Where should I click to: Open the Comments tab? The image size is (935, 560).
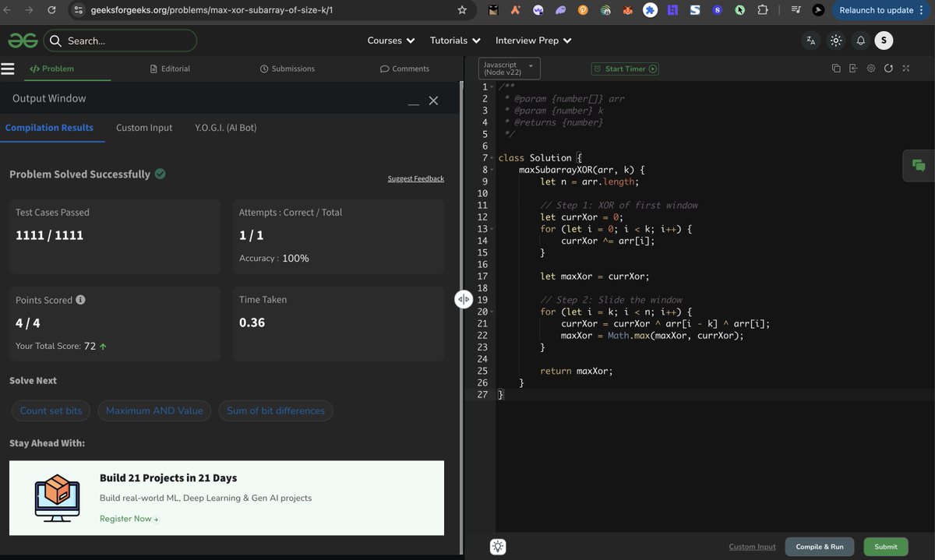[404, 69]
